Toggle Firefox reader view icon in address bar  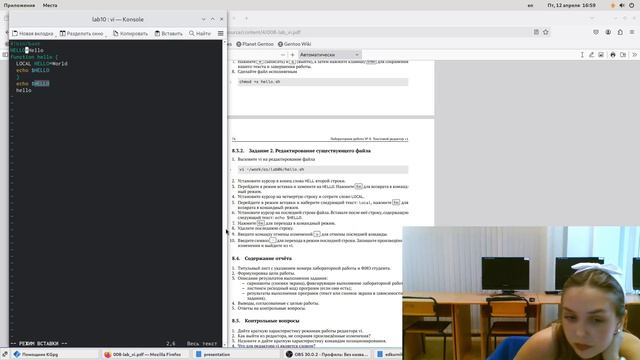[x=536, y=32]
